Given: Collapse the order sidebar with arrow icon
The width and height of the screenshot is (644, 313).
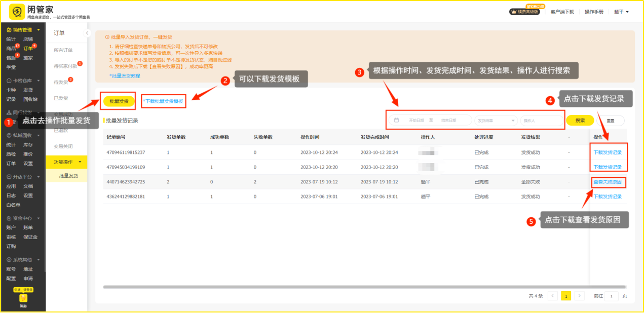Looking at the screenshot, I should [x=87, y=33].
